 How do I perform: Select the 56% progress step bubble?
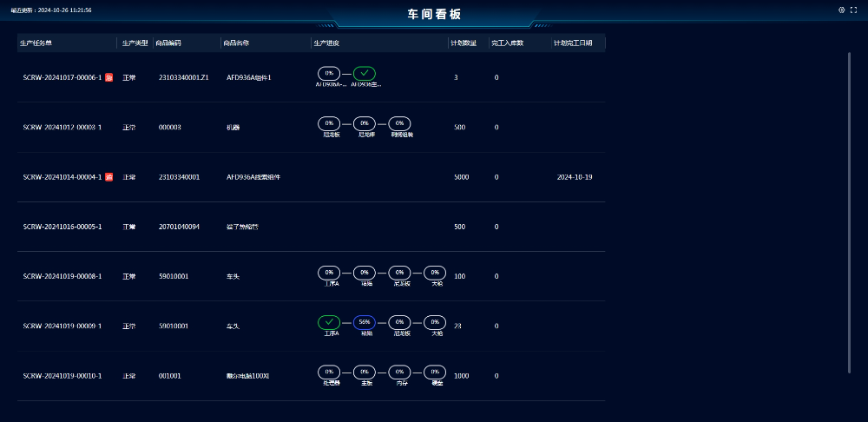point(365,322)
